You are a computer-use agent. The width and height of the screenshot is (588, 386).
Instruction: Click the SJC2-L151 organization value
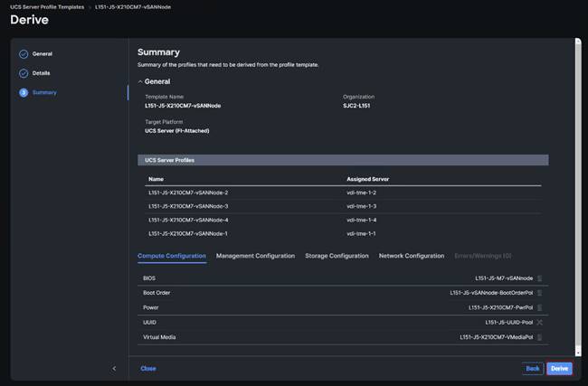(x=356, y=106)
